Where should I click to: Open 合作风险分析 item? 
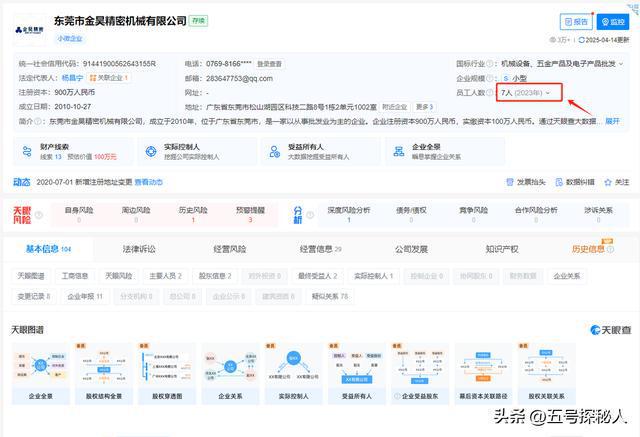click(536, 215)
